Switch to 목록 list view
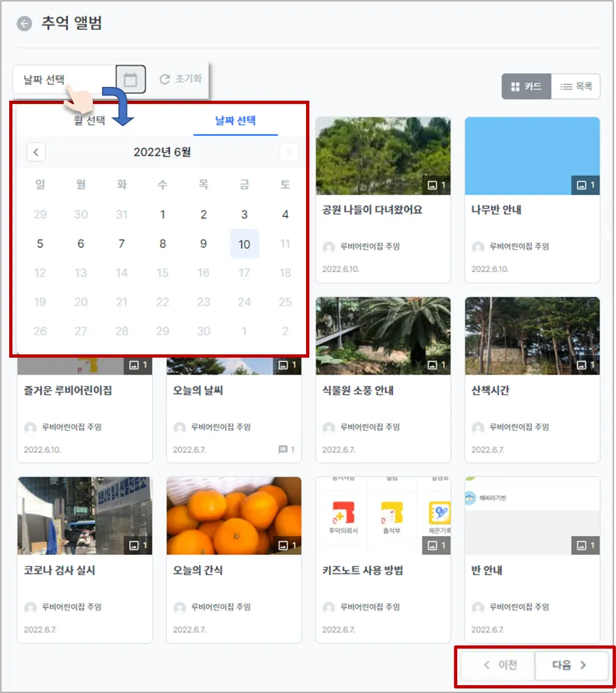The image size is (616, 693). pyautogui.click(x=575, y=86)
